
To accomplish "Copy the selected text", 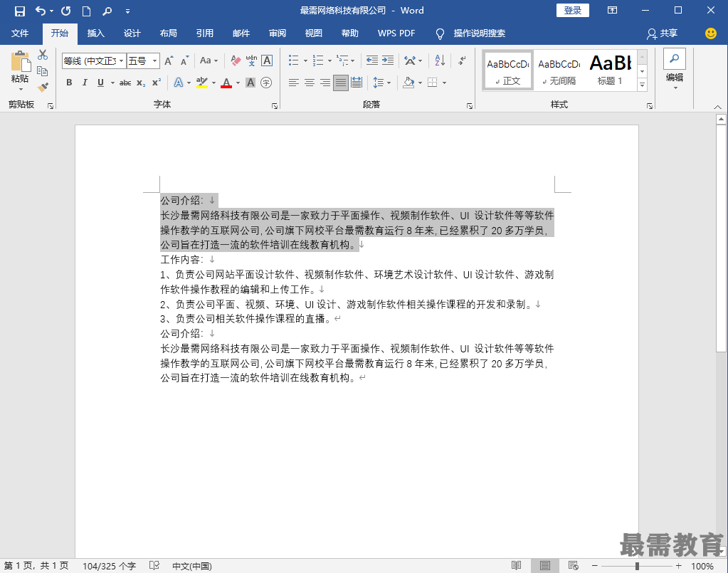I will click(x=43, y=71).
